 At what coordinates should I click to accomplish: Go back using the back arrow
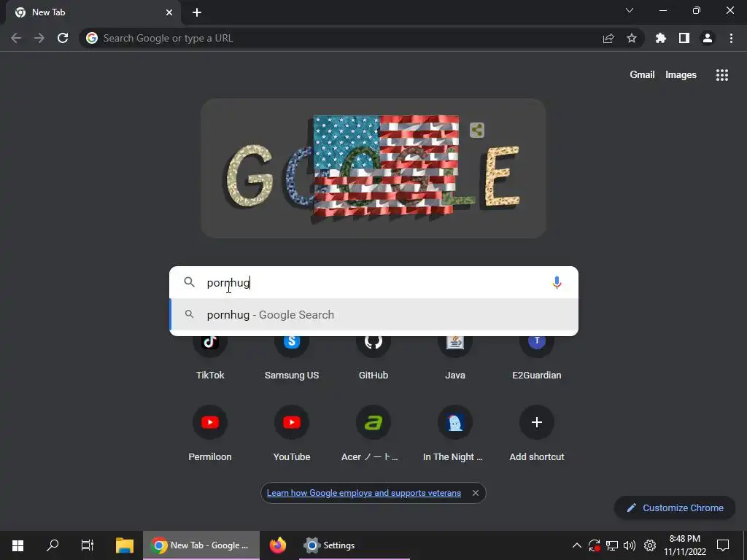(16, 38)
